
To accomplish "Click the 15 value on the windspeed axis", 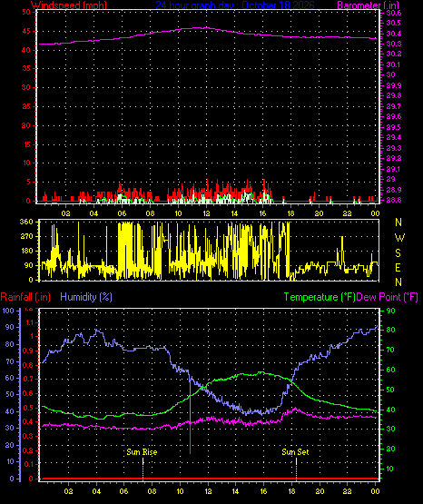I will 26,144.
